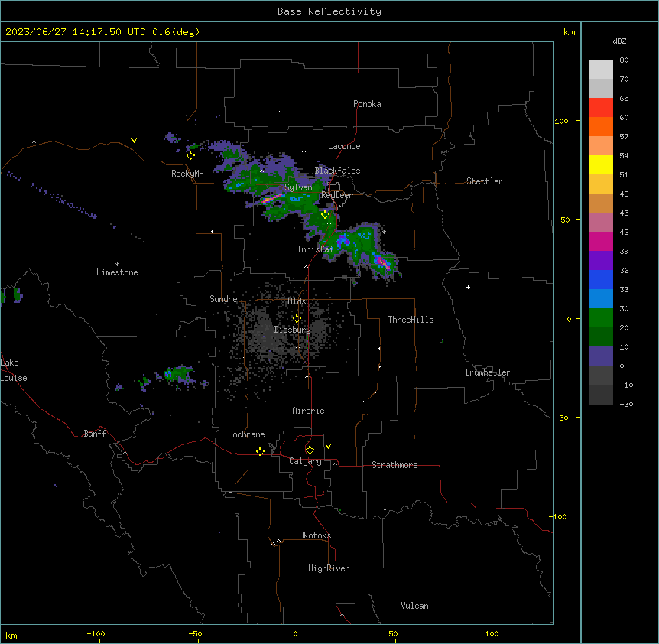
Task: Pick the bright green 20-30 dBZ legend swatch
Action: (x=601, y=318)
